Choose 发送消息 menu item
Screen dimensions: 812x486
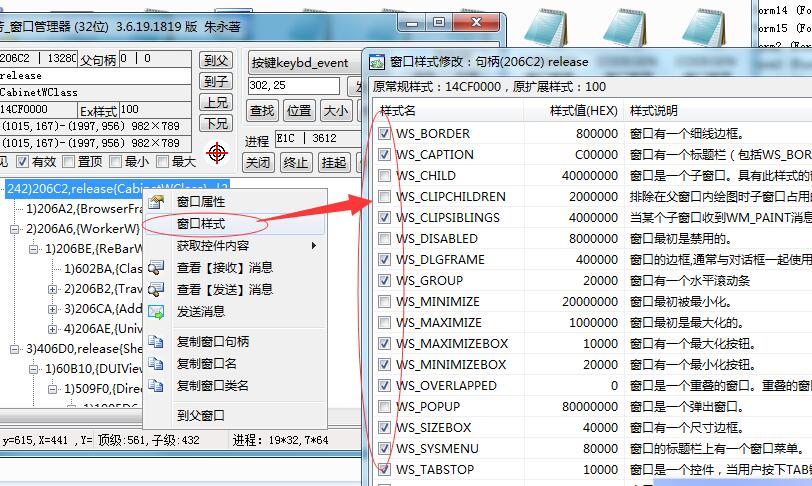point(235,311)
